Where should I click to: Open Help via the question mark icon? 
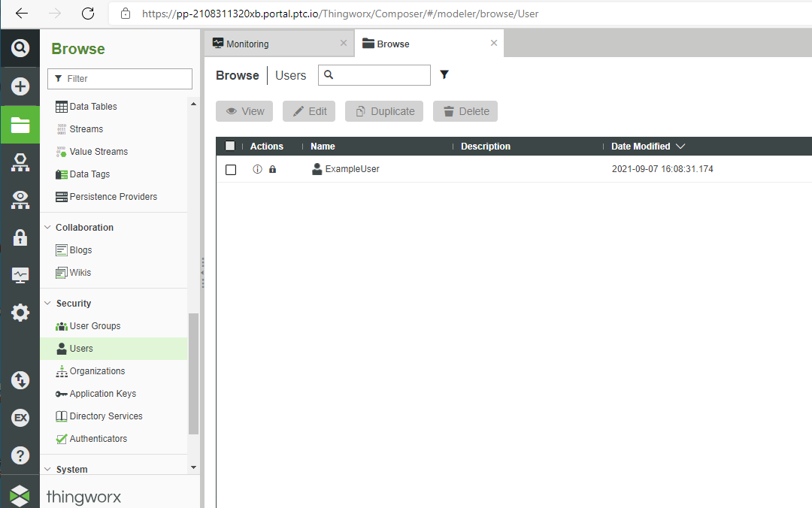coord(20,455)
